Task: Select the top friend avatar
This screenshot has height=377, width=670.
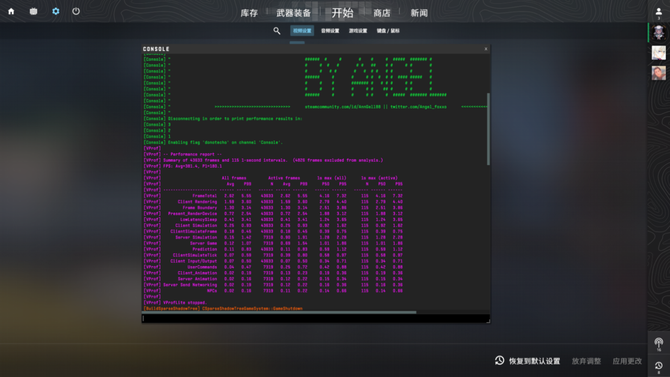Action: (658, 32)
